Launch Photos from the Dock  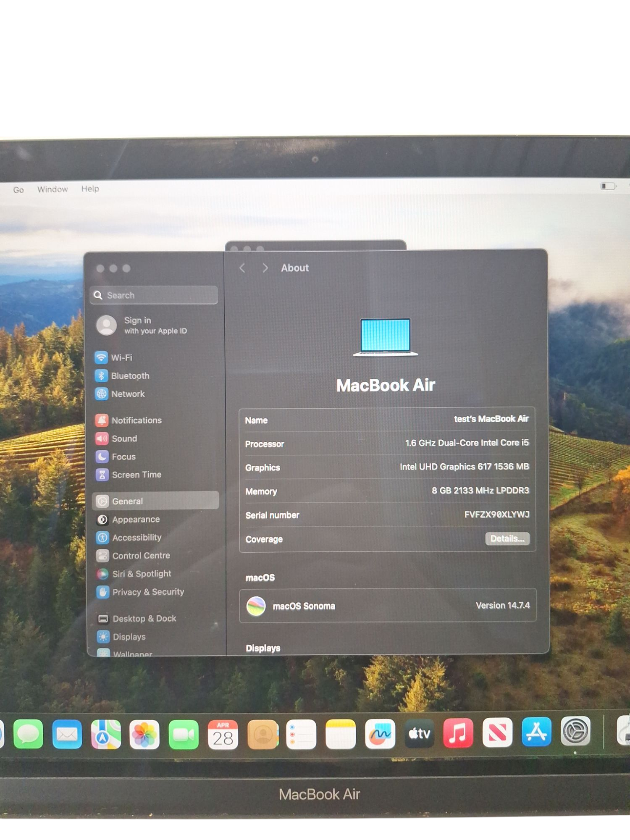pyautogui.click(x=144, y=734)
